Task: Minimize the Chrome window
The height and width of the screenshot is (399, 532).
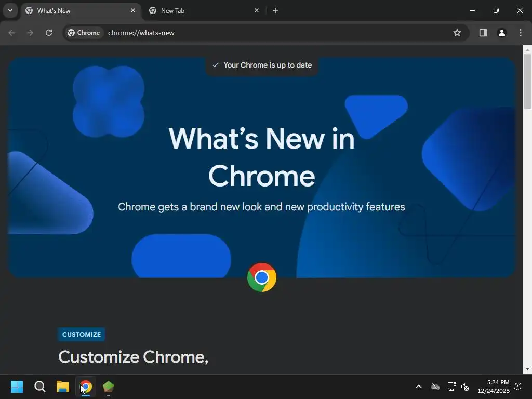Action: 472,10
